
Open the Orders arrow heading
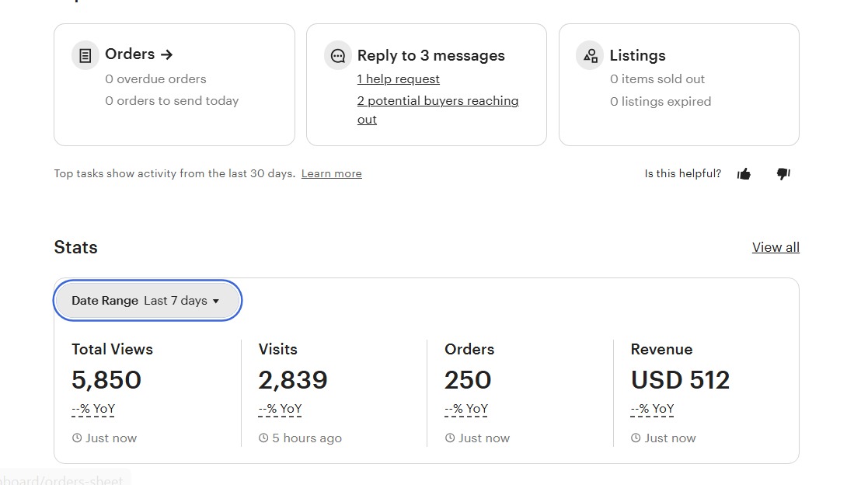tap(139, 54)
